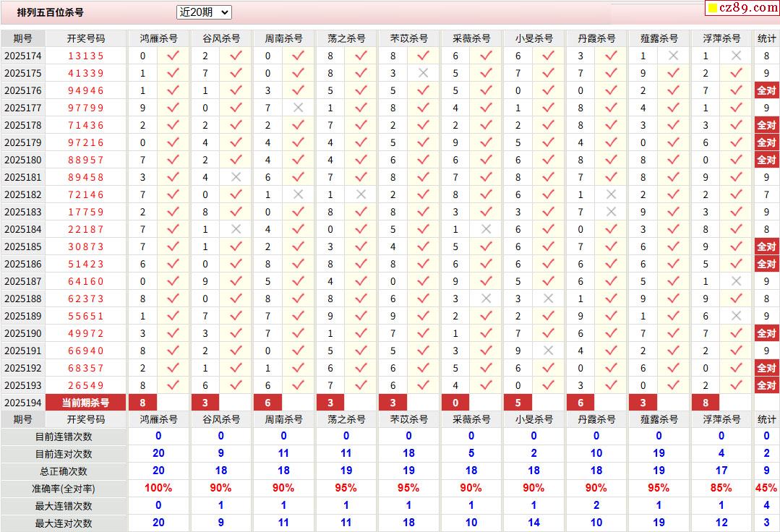Click the 总正确次数 row label
The height and width of the screenshot is (532, 780).
click(64, 471)
